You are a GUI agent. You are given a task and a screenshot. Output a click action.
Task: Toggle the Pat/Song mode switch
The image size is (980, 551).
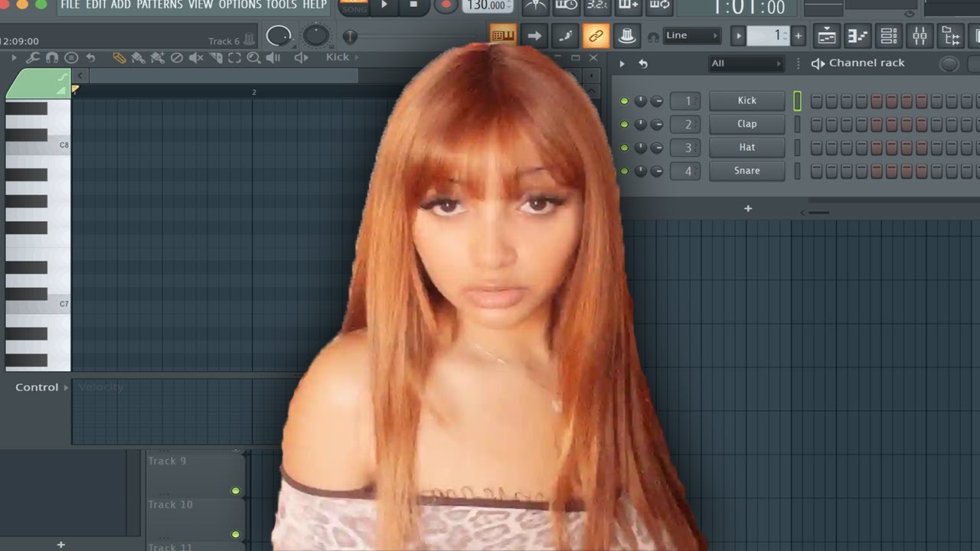(354, 5)
